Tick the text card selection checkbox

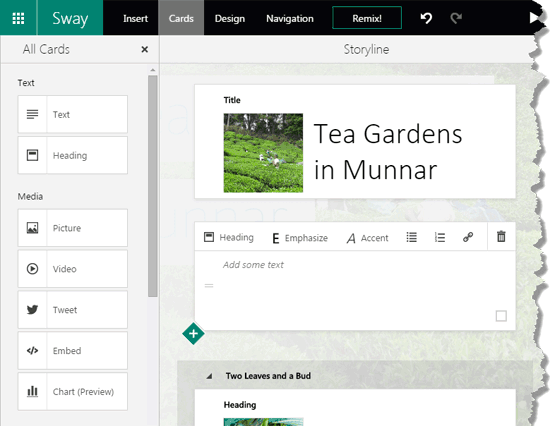[501, 316]
